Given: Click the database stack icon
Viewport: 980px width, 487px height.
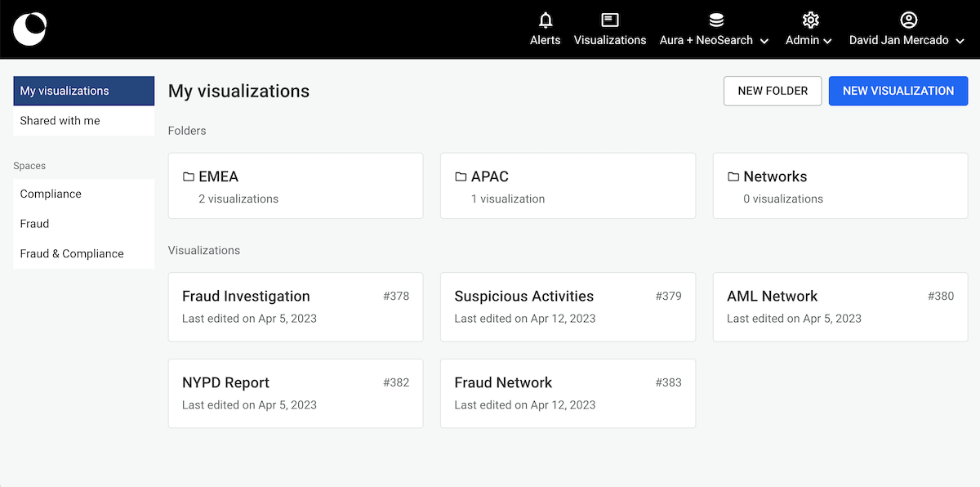Looking at the screenshot, I should pos(716,20).
